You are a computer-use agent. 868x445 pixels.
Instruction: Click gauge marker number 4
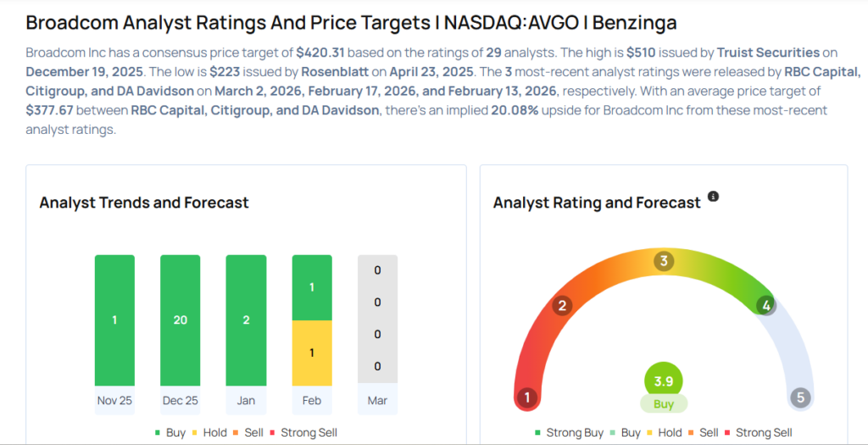pos(766,305)
